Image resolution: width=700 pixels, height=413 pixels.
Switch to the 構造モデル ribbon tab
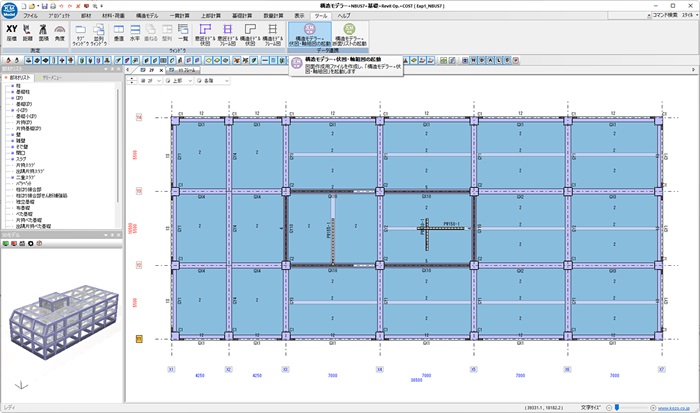tap(141, 17)
